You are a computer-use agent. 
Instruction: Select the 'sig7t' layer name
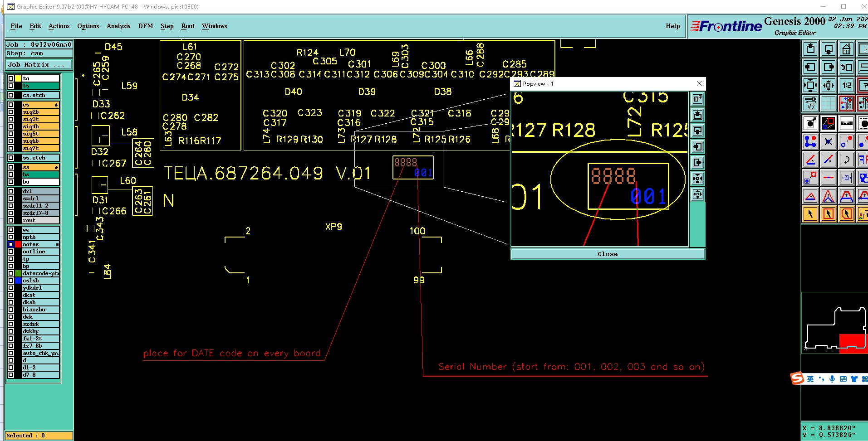click(40, 148)
